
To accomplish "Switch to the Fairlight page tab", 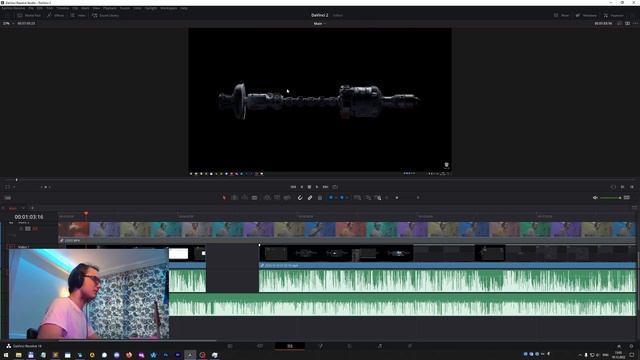I will pyautogui.click(x=380, y=346).
